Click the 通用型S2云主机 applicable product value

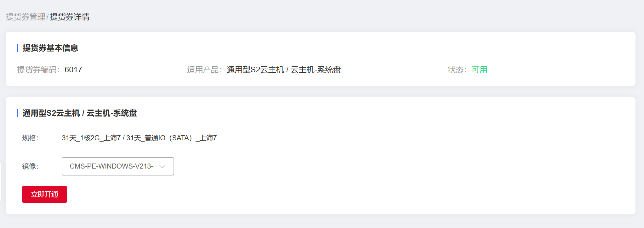click(x=283, y=70)
